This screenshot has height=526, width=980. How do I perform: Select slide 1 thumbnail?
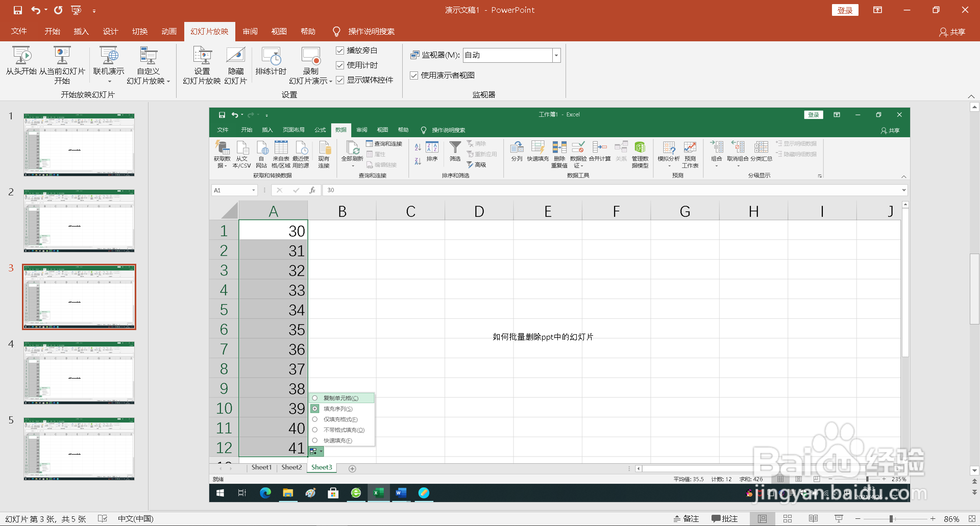79,145
